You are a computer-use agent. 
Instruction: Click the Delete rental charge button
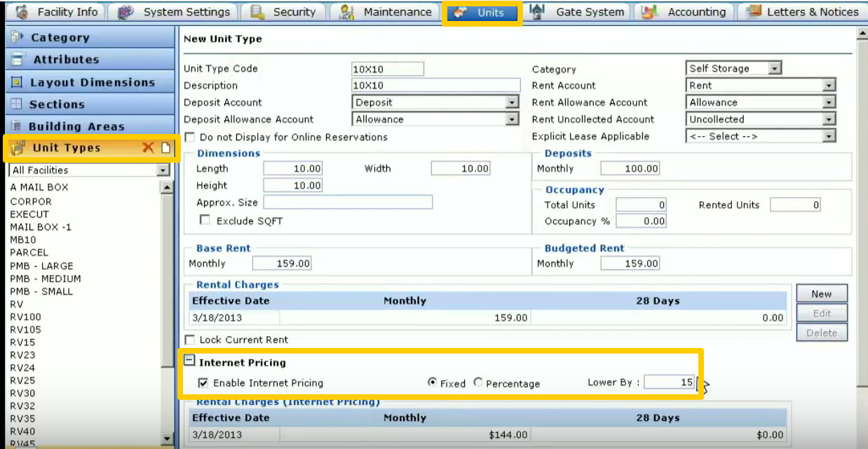822,333
